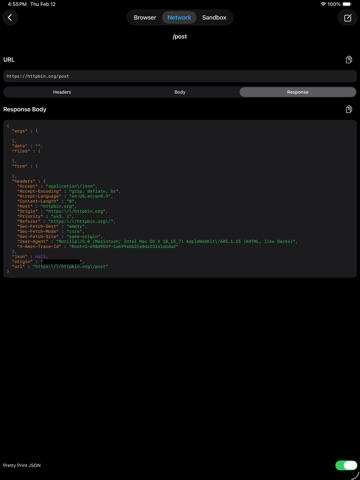Click the "Pretty Print JSON" label
360x480 pixels.
[22, 465]
